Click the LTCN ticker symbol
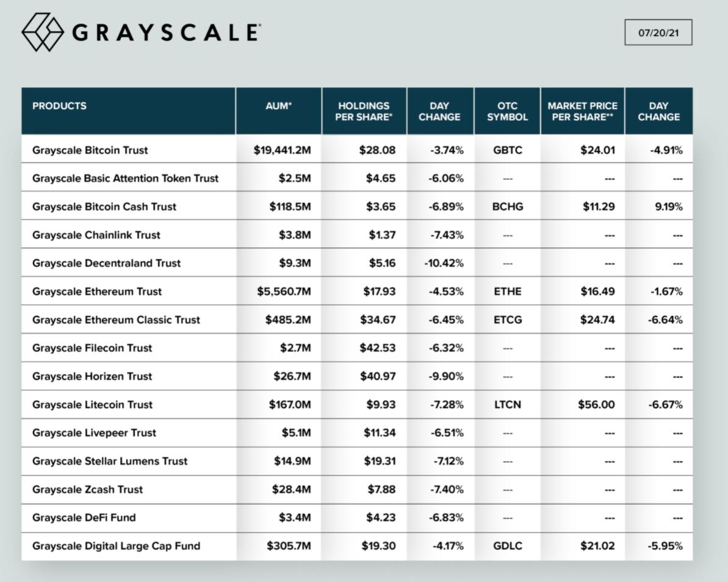 (507, 404)
